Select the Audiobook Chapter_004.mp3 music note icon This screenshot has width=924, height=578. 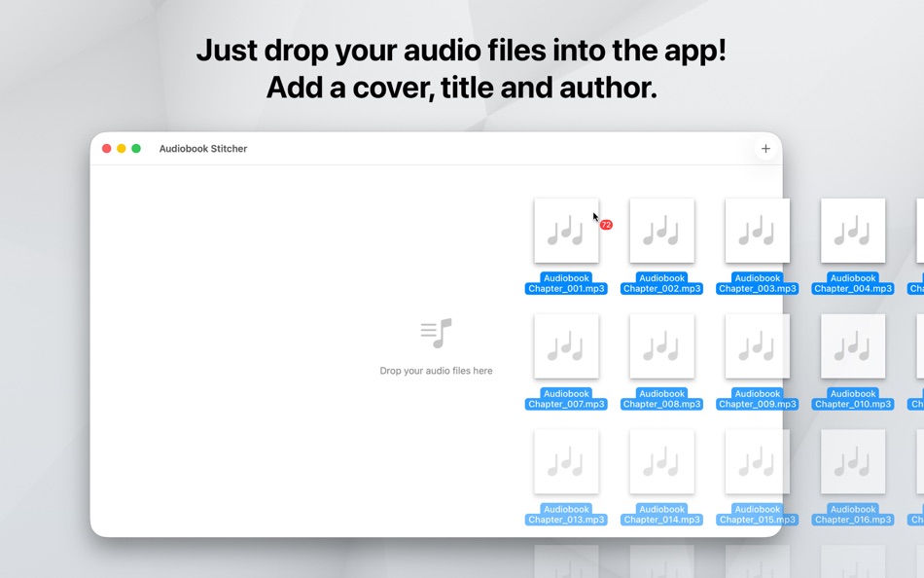tap(852, 231)
